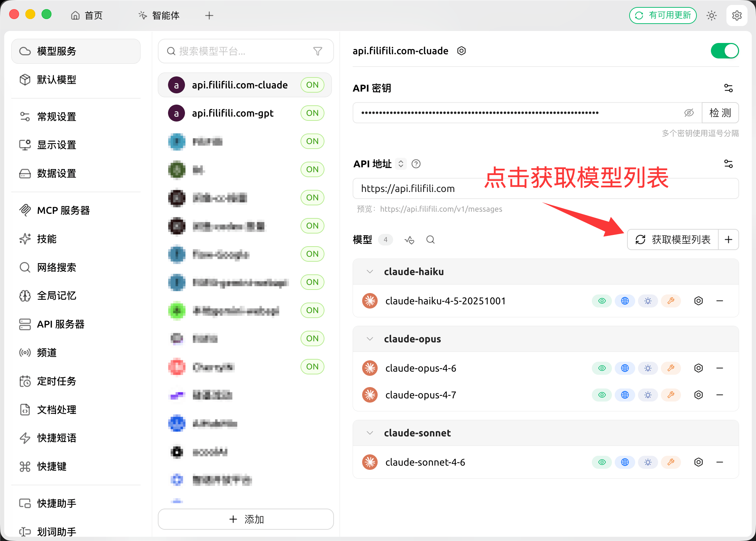
Task: Open 定时任务 in the sidebar
Action: 76,381
